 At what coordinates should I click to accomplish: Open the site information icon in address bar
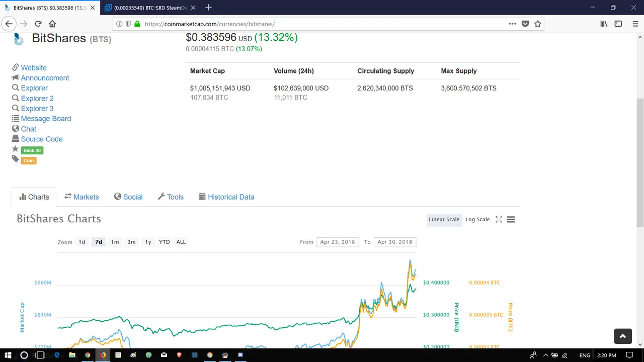tap(119, 24)
